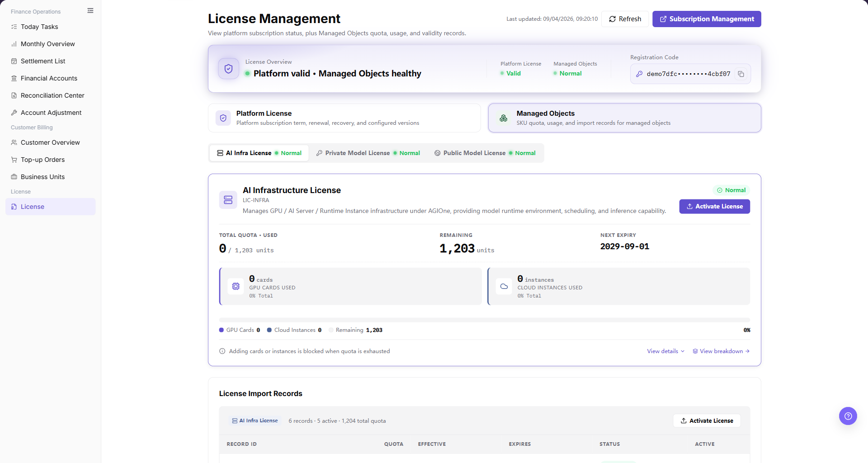Click the quota usage progress bar
The height and width of the screenshot is (463, 868).
[x=484, y=320]
